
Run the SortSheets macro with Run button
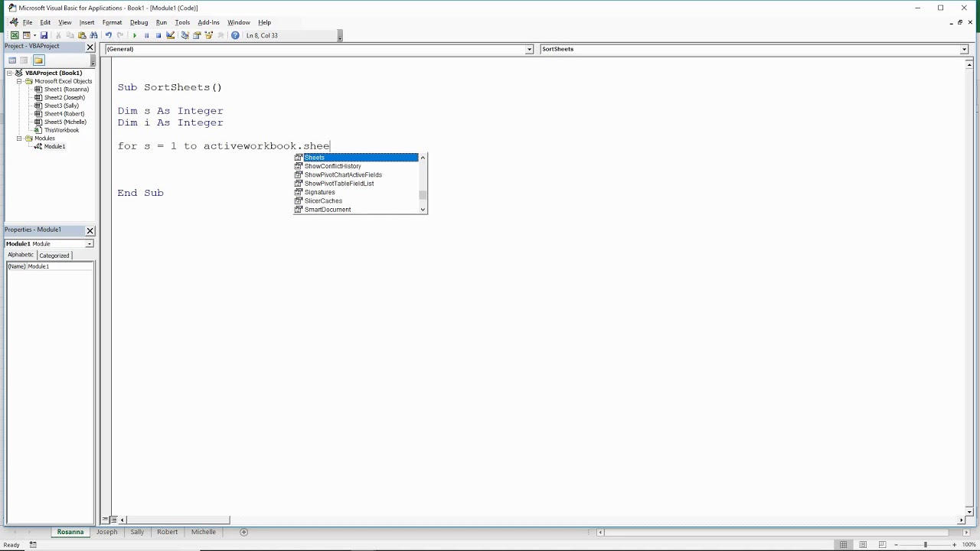point(135,35)
